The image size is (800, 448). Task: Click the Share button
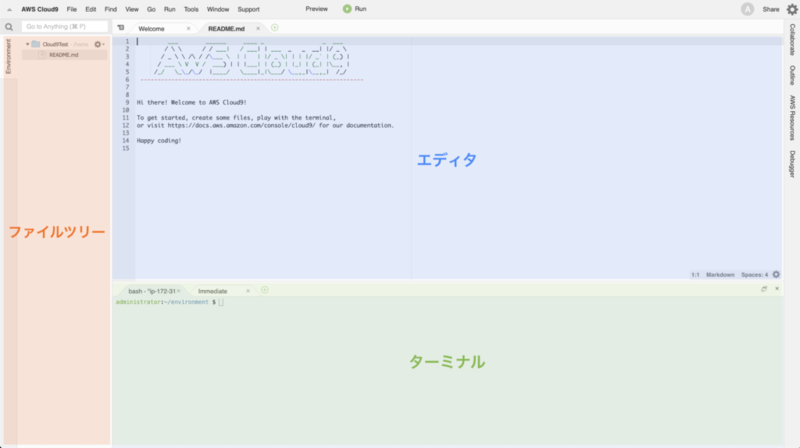tap(770, 9)
